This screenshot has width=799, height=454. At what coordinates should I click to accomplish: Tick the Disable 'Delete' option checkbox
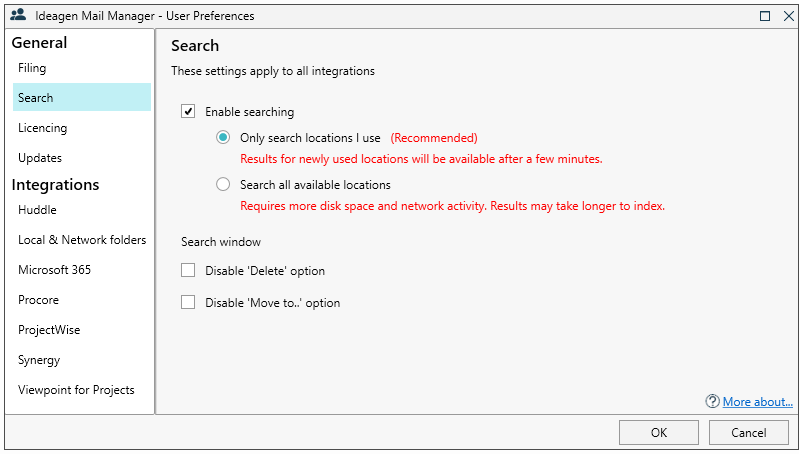click(x=188, y=270)
